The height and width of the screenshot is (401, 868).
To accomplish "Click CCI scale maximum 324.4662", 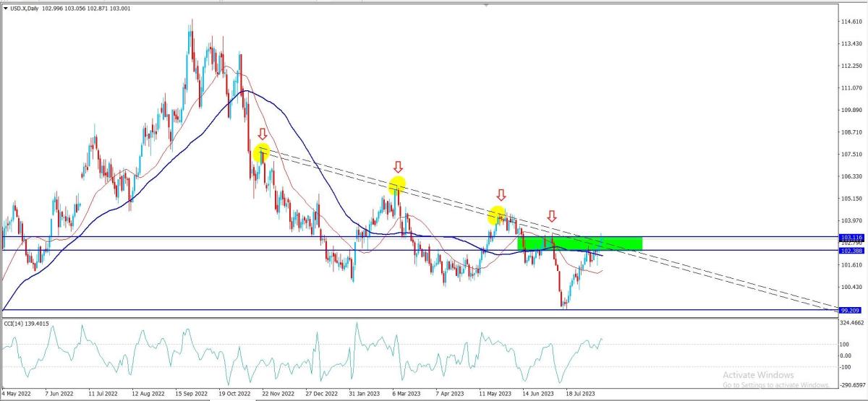I will [x=852, y=322].
